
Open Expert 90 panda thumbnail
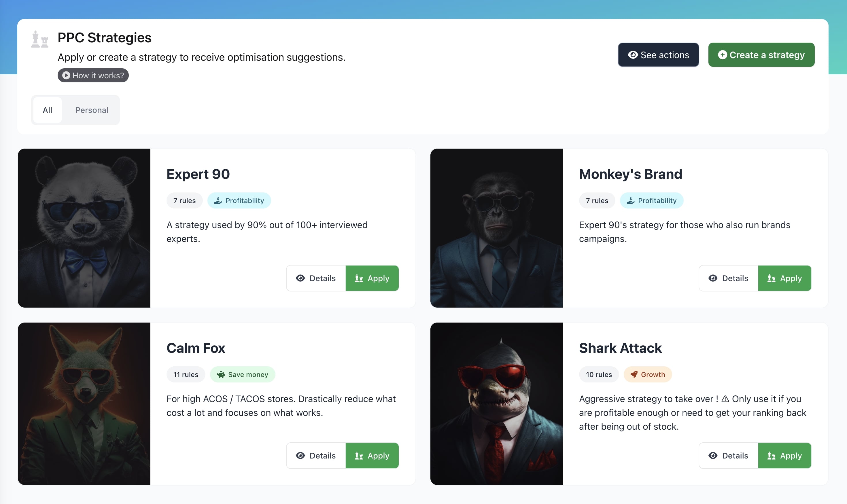(84, 228)
